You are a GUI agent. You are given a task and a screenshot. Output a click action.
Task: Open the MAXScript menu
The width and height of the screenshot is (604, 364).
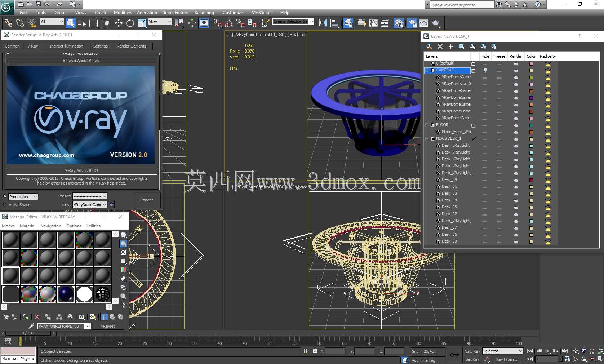262,13
